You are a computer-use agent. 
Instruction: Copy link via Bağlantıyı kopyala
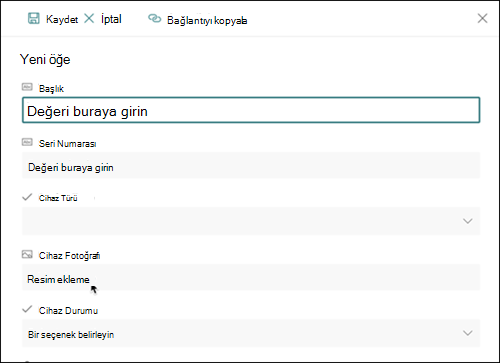pyautogui.click(x=207, y=20)
